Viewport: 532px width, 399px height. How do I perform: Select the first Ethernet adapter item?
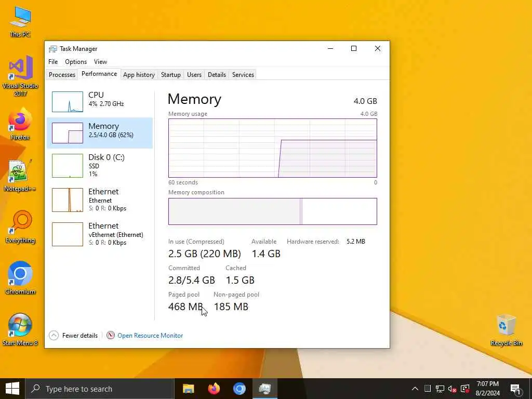[100, 200]
